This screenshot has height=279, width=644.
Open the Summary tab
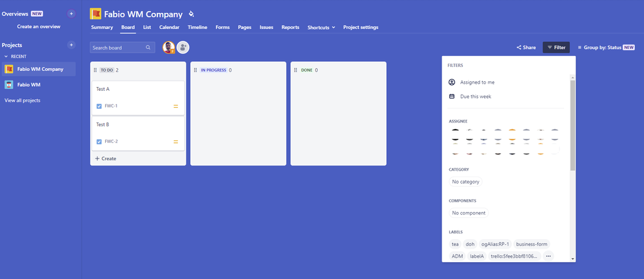102,28
